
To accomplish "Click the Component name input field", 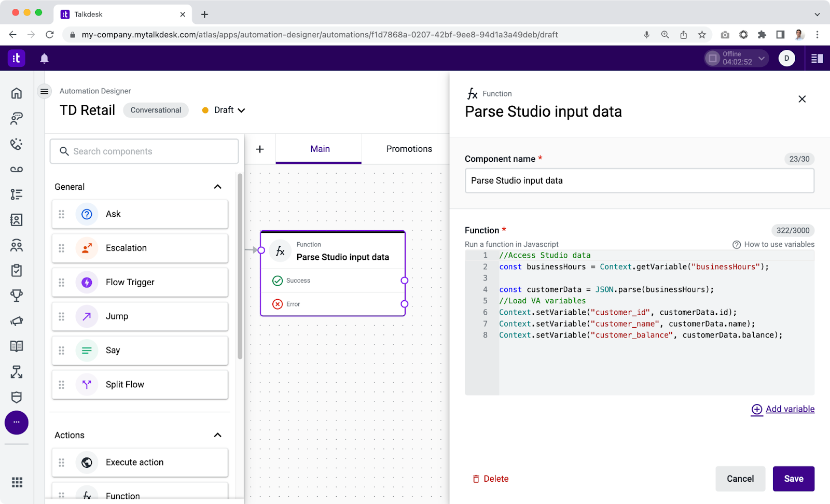I will coord(640,181).
